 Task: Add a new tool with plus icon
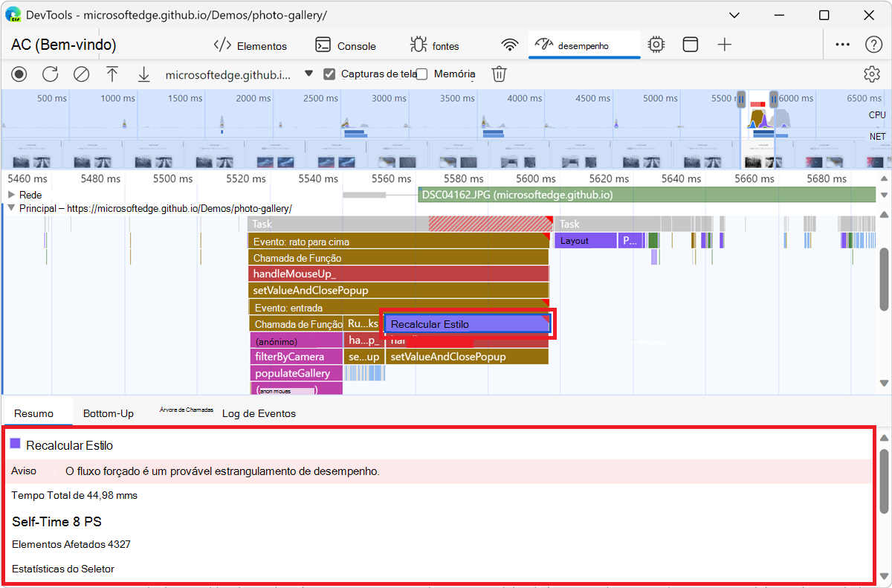[725, 45]
